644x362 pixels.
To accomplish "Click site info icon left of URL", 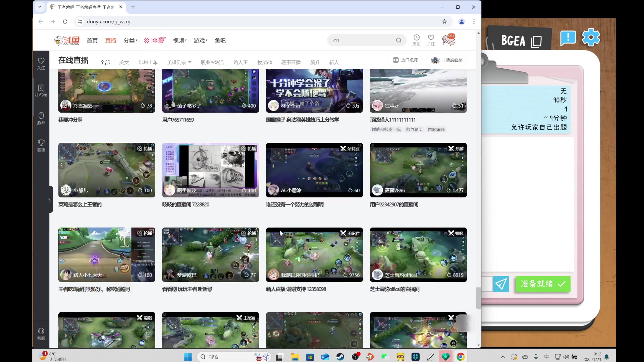I will 79,21.
